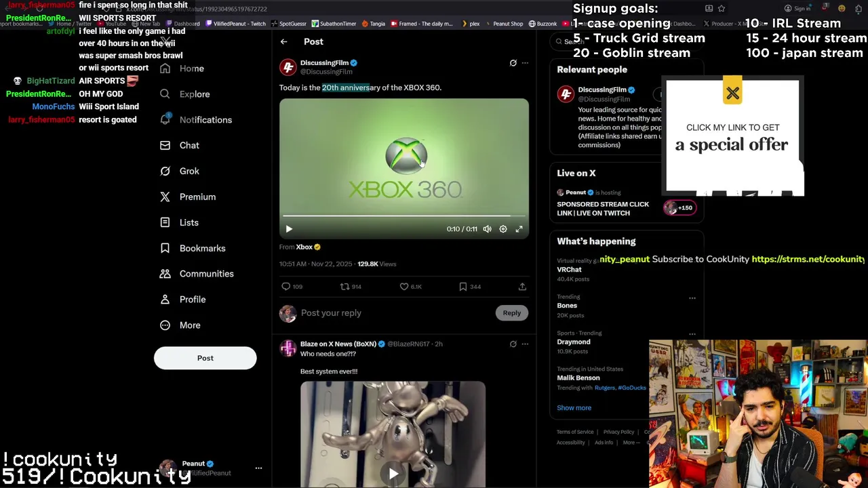This screenshot has height=488, width=868.
Task: Click the Bookmarks icon in the sidebar
Action: click(x=165, y=248)
